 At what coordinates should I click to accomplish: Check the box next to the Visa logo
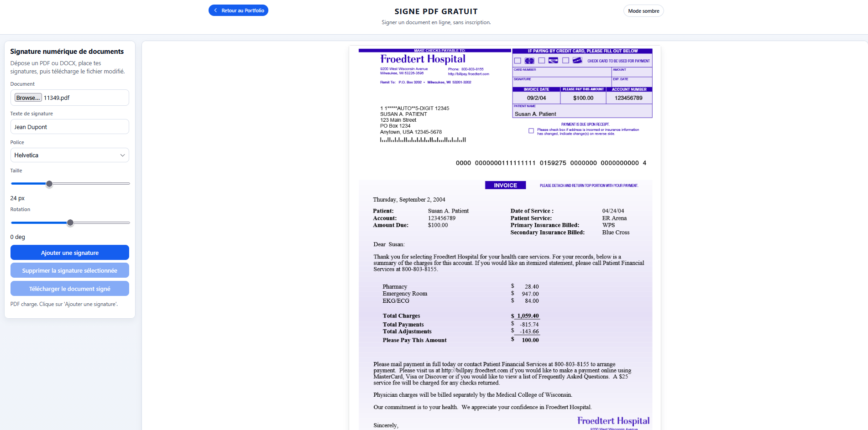coord(542,60)
